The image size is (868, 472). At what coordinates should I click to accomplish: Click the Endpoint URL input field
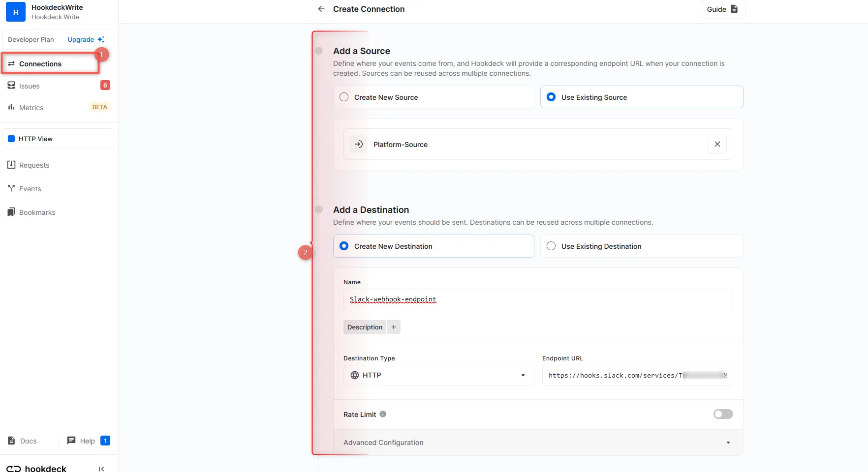pyautogui.click(x=638, y=375)
